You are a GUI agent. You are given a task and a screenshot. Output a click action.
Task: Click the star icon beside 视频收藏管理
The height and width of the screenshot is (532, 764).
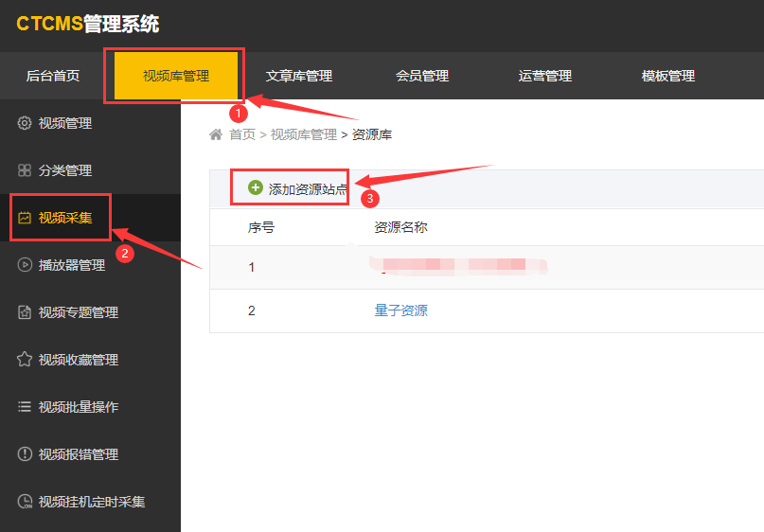click(25, 360)
